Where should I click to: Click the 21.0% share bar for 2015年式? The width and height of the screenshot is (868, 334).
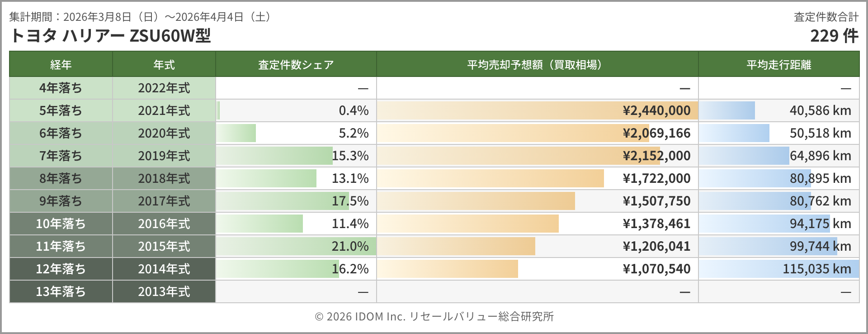click(x=296, y=246)
